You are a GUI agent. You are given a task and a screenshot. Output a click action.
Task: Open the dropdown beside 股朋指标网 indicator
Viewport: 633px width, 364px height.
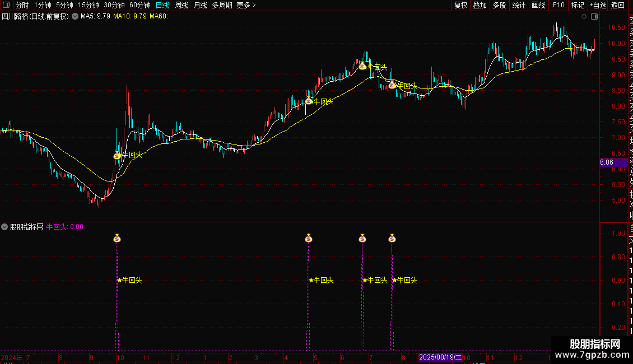(4, 227)
